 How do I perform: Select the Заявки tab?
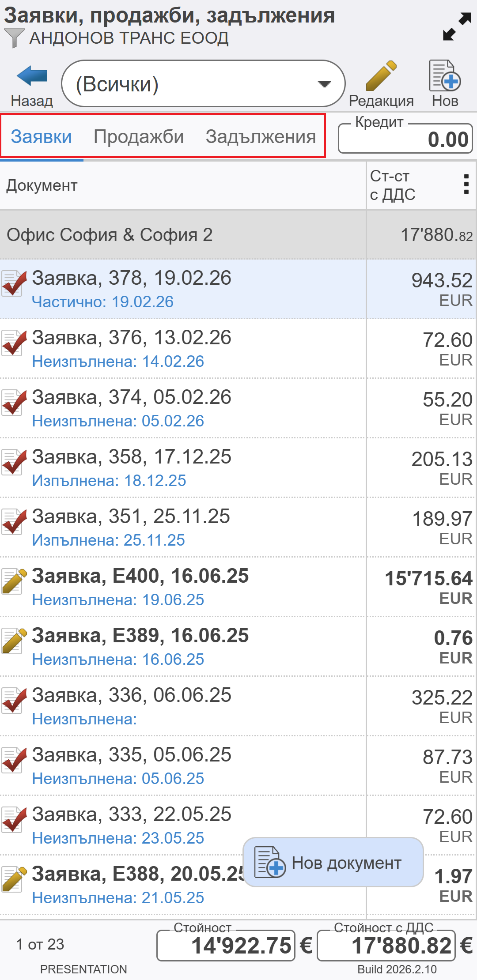pos(42,137)
